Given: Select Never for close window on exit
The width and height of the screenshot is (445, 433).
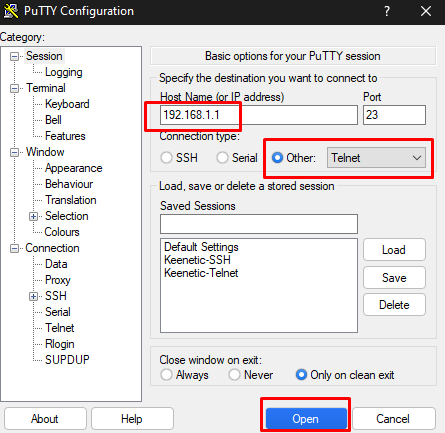Looking at the screenshot, I should 234,375.
